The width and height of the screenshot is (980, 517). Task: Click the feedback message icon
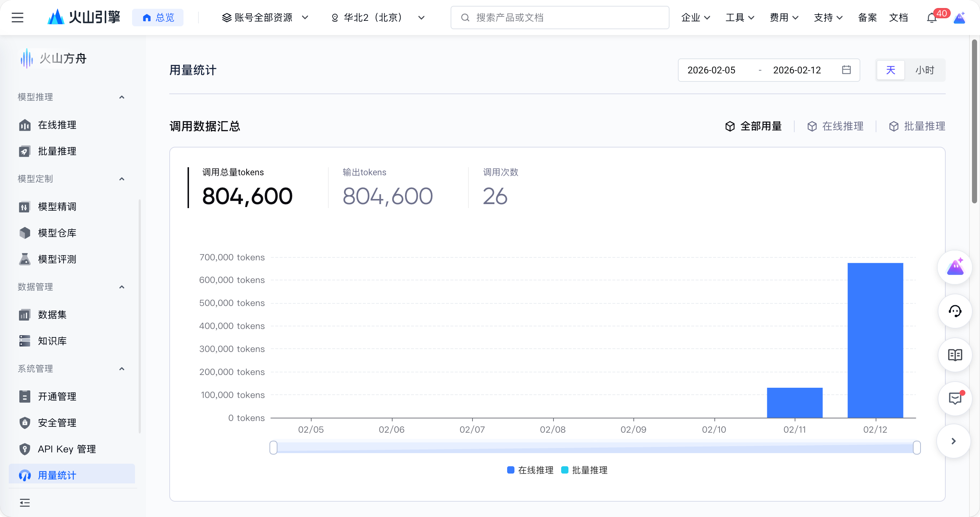coord(954,399)
